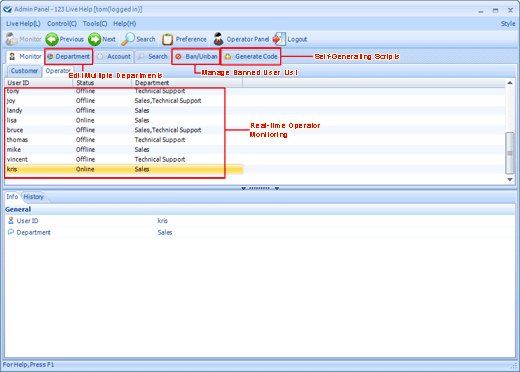520x372 pixels.
Task: Maximize the Admin Panel window
Action: tap(496, 11)
